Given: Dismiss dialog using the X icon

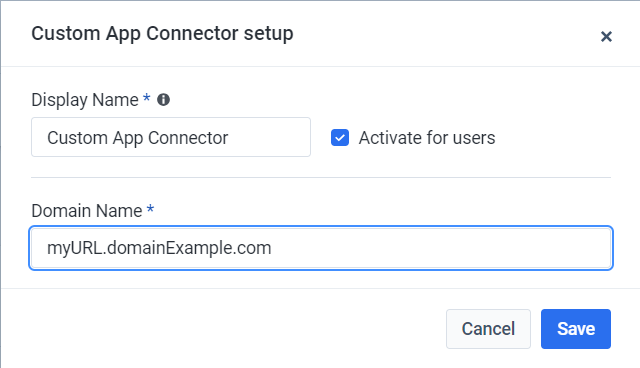Looking at the screenshot, I should [x=606, y=37].
